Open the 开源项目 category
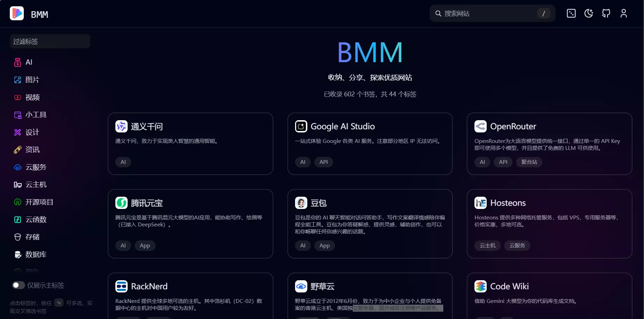The height and width of the screenshot is (319, 644). [x=18, y=202]
